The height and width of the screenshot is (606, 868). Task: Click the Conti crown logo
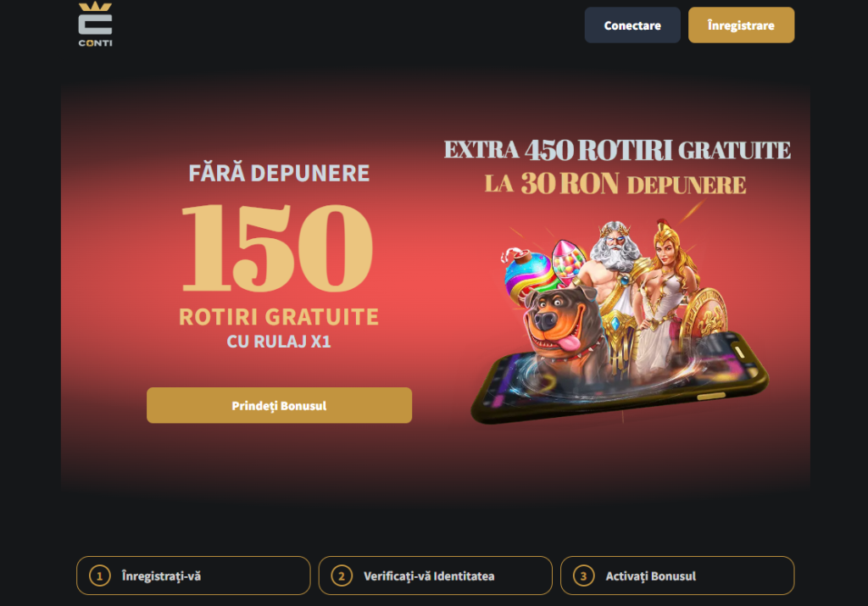(95, 24)
